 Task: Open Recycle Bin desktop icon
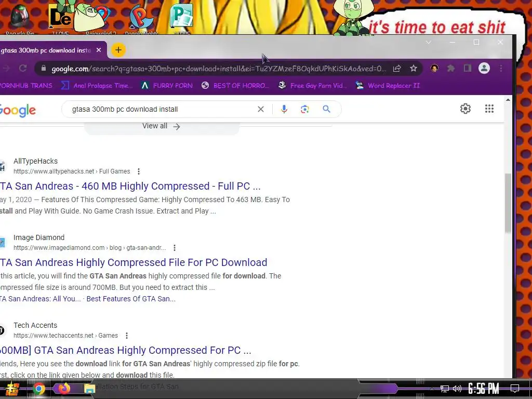point(20,19)
